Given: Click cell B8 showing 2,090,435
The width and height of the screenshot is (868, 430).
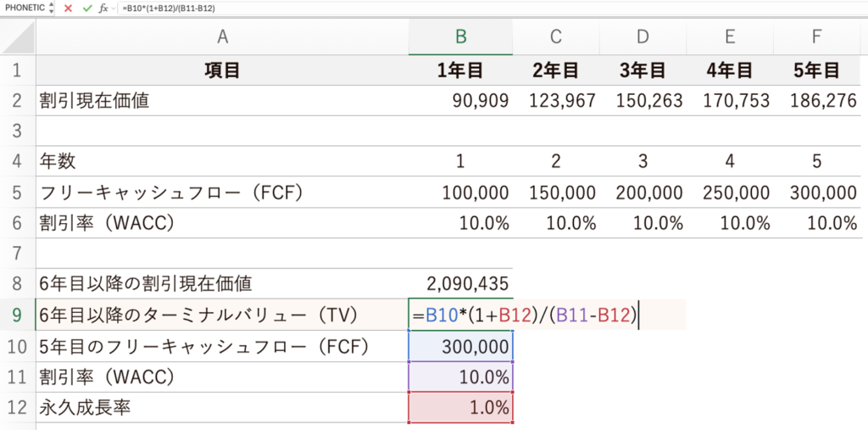Looking at the screenshot, I should tap(460, 284).
